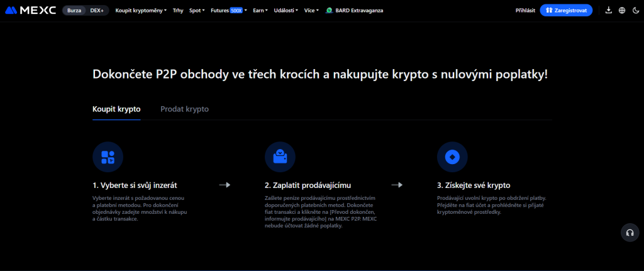Expand the Více dropdown menu
644x271 pixels.
click(x=311, y=10)
